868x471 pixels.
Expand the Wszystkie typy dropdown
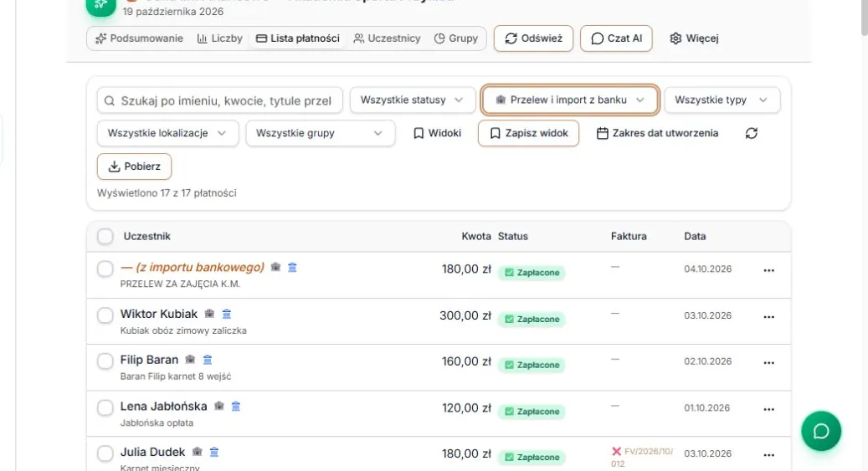pos(722,100)
